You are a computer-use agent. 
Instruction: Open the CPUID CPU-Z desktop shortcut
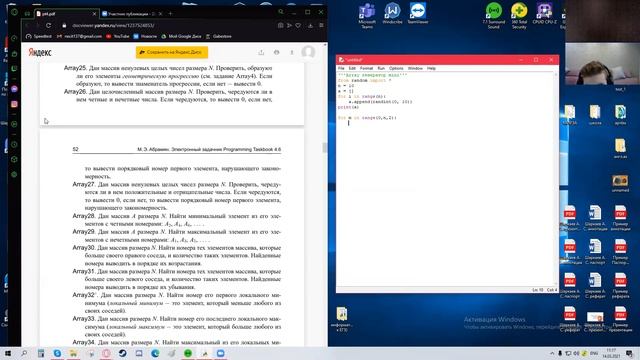click(544, 13)
